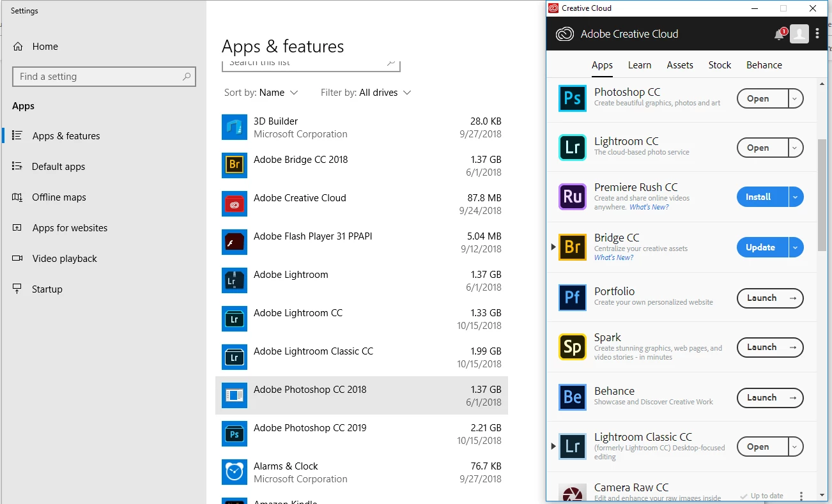Click the Photoshop CC Ps icon in Creative Cloud
This screenshot has height=504, width=832.
click(573, 98)
